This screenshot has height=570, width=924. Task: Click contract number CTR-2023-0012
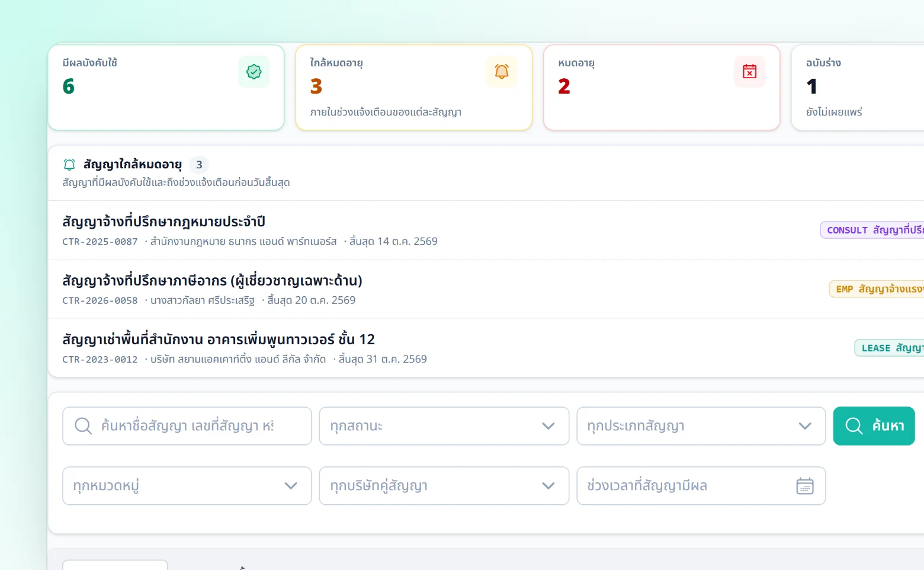100,360
